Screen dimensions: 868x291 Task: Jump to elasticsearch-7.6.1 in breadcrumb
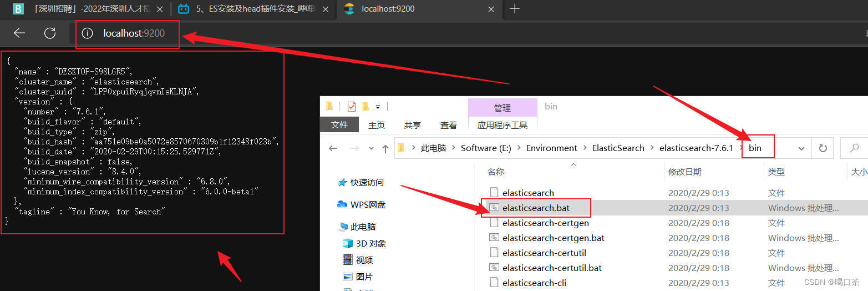696,148
